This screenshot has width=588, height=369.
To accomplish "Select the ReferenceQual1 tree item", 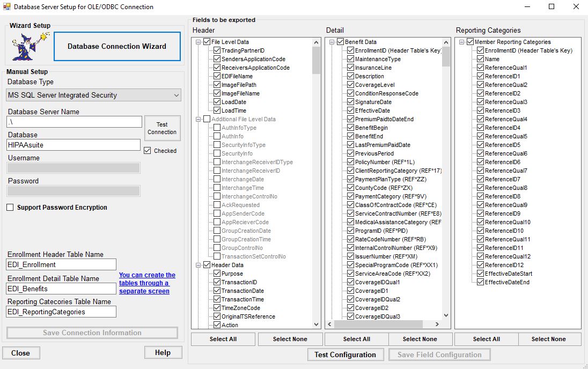I will click(506, 68).
